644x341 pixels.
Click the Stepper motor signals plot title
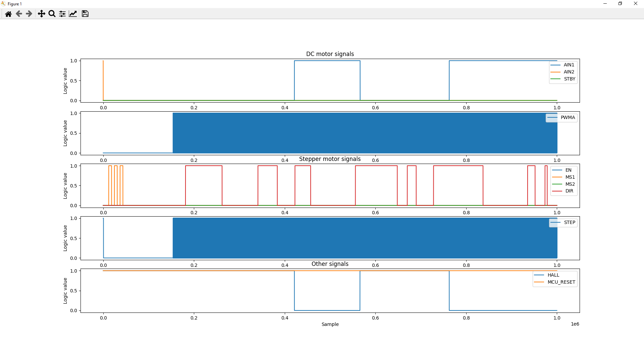(330, 159)
